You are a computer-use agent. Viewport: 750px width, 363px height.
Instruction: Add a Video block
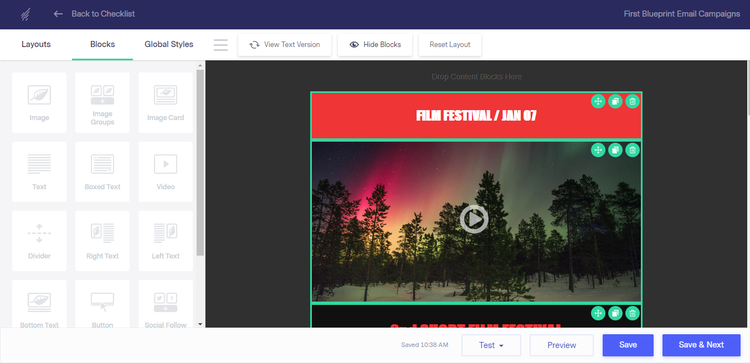tap(165, 172)
